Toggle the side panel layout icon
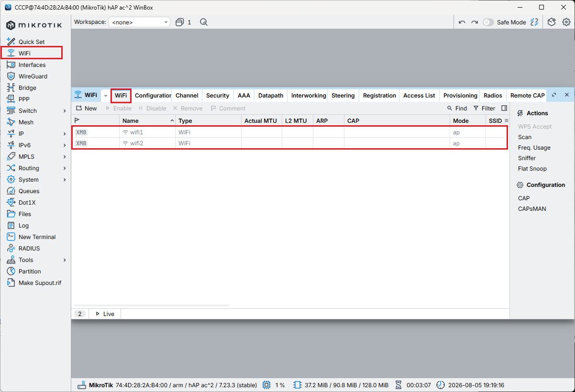575x392 pixels. click(504, 109)
